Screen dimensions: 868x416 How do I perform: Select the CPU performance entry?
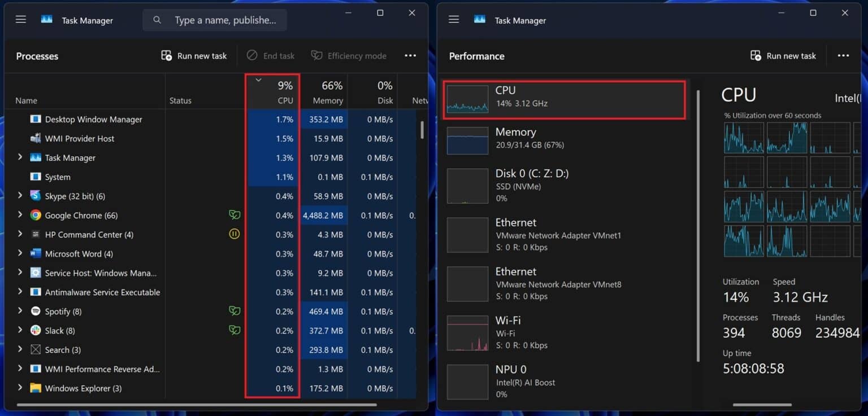coord(564,100)
